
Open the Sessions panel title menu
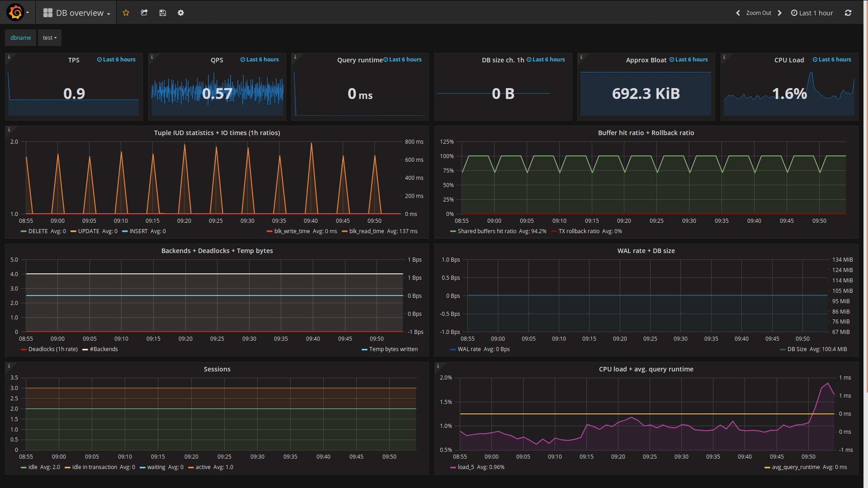click(x=217, y=369)
